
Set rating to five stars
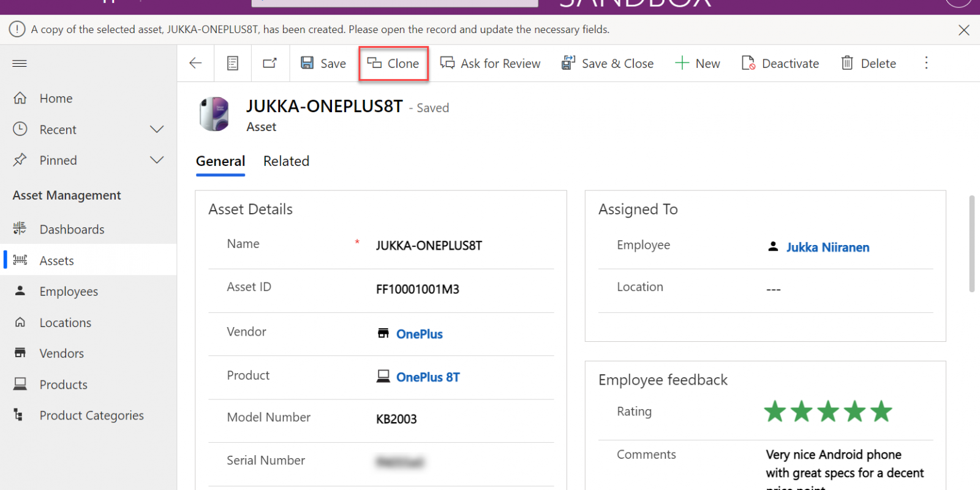[881, 412]
